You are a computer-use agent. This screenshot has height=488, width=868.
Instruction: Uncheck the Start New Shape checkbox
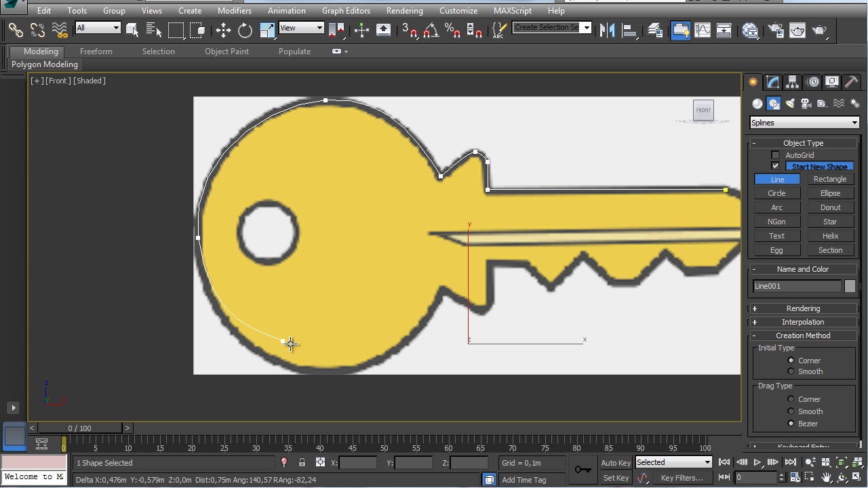click(x=775, y=166)
